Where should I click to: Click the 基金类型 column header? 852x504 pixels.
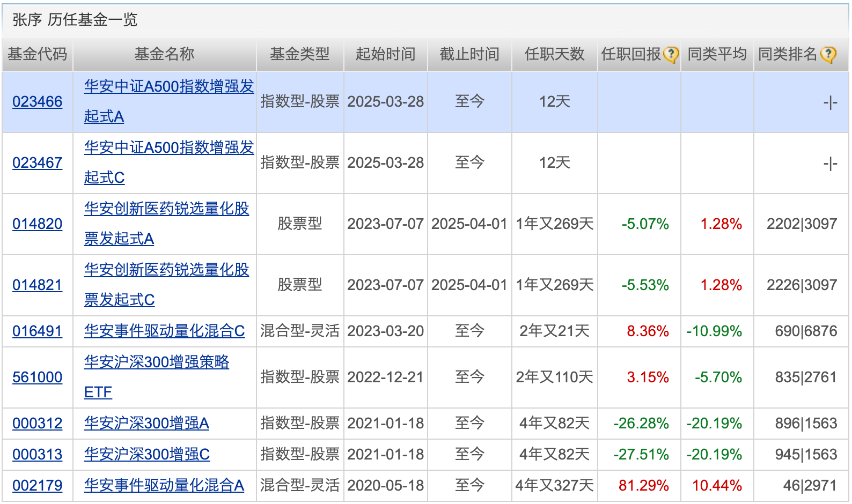click(x=300, y=54)
